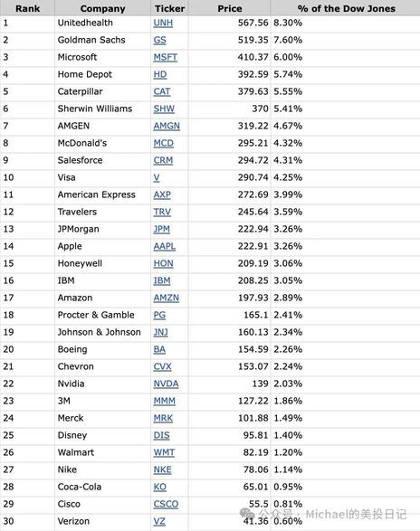420x531 pixels.
Task: Click the AMZN ticker link
Action: 167,298
